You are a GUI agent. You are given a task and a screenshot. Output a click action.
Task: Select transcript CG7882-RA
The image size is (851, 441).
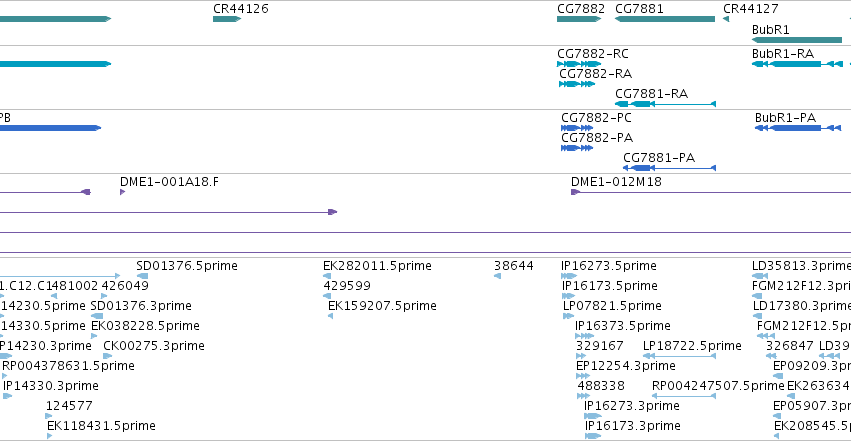coord(577,84)
